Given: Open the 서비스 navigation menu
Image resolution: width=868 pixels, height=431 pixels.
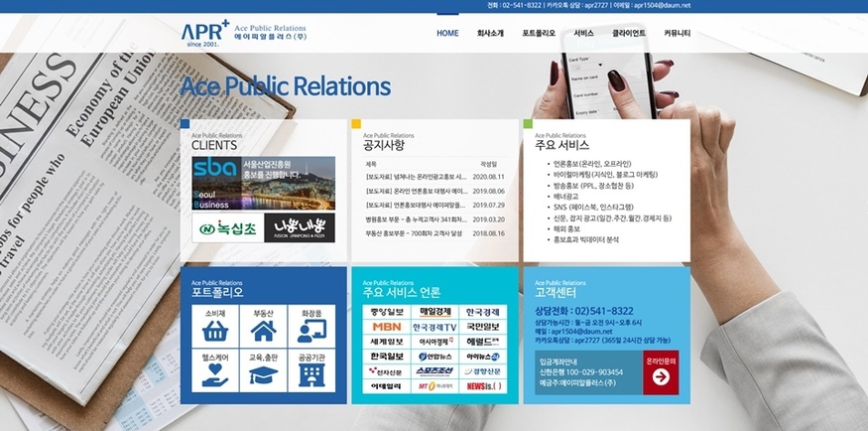Looking at the screenshot, I should [x=584, y=33].
